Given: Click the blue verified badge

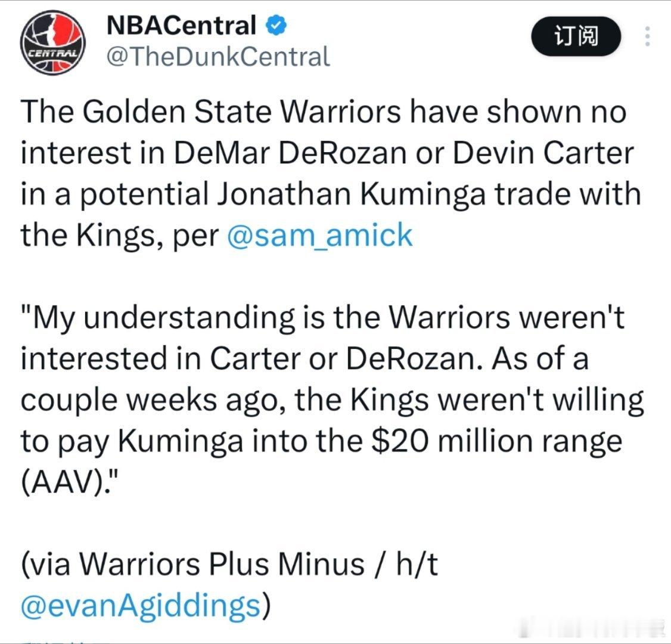Looking at the screenshot, I should (x=277, y=25).
